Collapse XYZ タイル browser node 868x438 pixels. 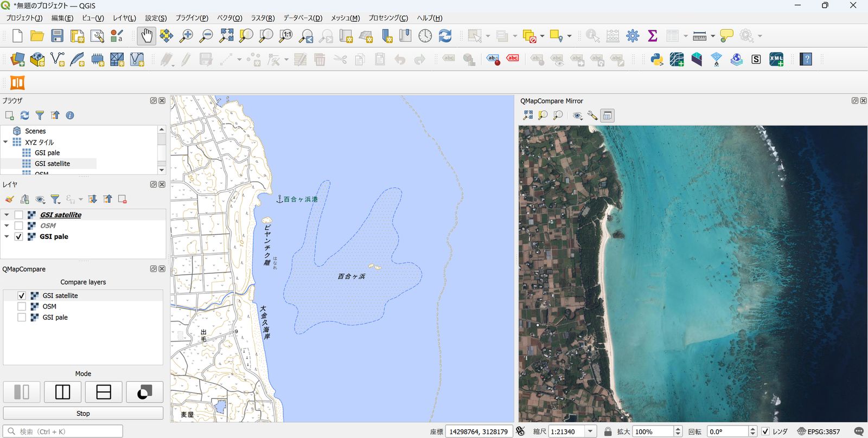[x=5, y=142]
